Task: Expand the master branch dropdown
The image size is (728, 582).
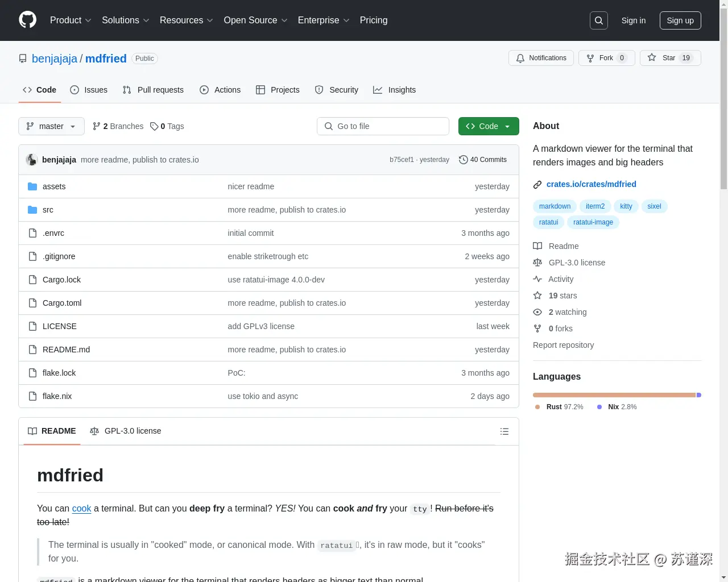Action: point(51,126)
